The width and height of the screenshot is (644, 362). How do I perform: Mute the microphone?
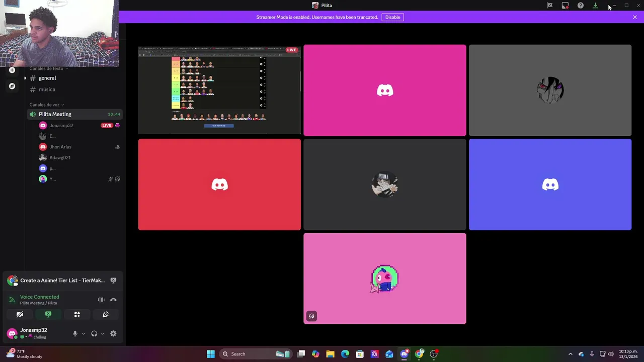(75, 334)
